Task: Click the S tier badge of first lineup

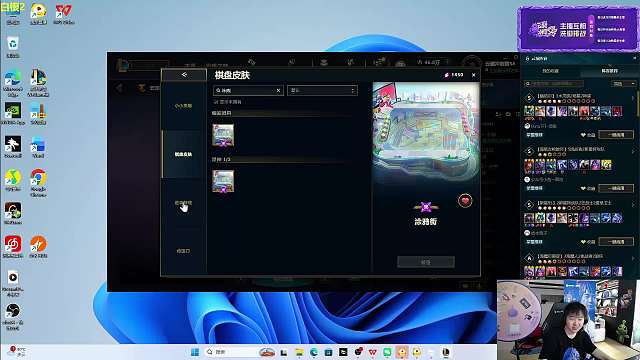Action: (529, 98)
